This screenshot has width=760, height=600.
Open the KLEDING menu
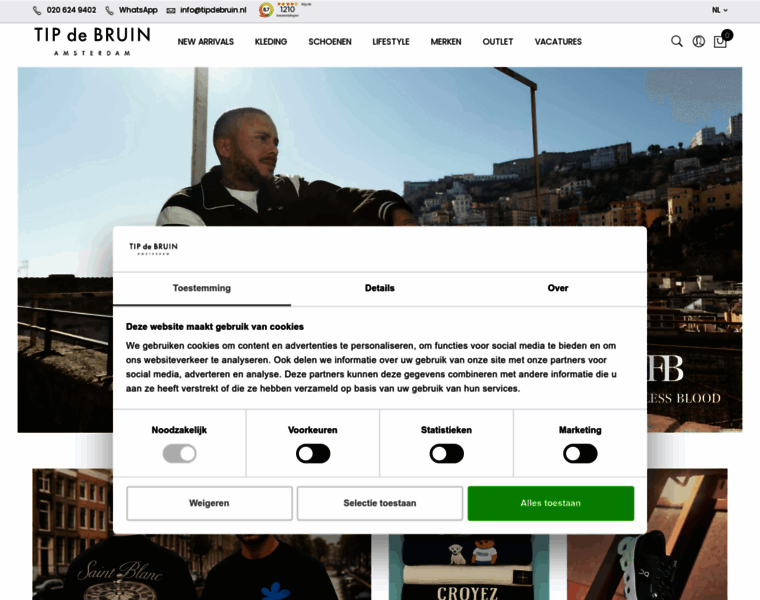[x=271, y=42]
